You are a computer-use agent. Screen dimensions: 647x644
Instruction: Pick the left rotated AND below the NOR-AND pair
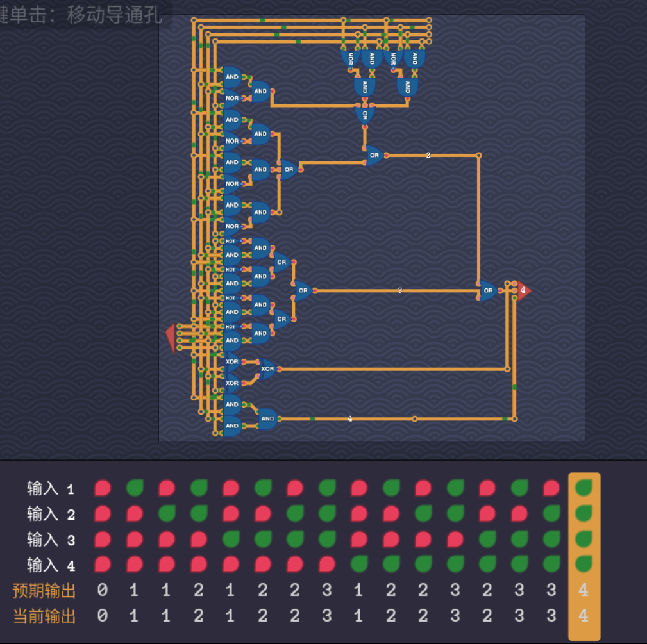click(x=365, y=87)
